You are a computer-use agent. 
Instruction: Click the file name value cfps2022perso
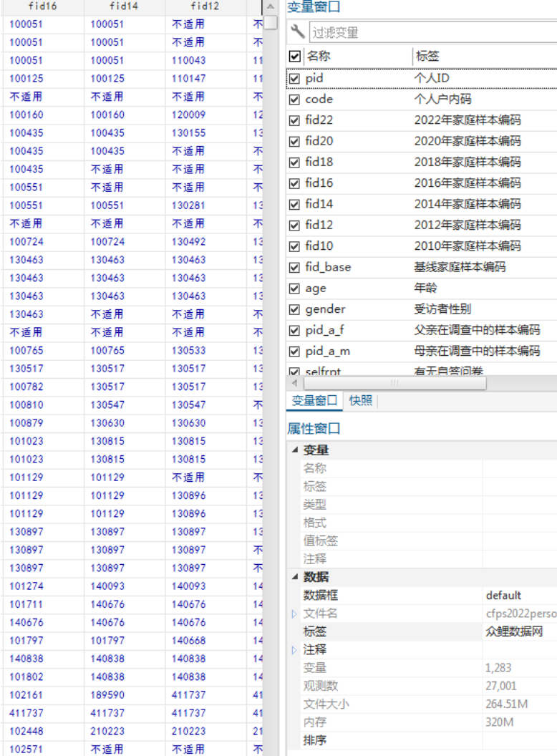click(x=520, y=614)
